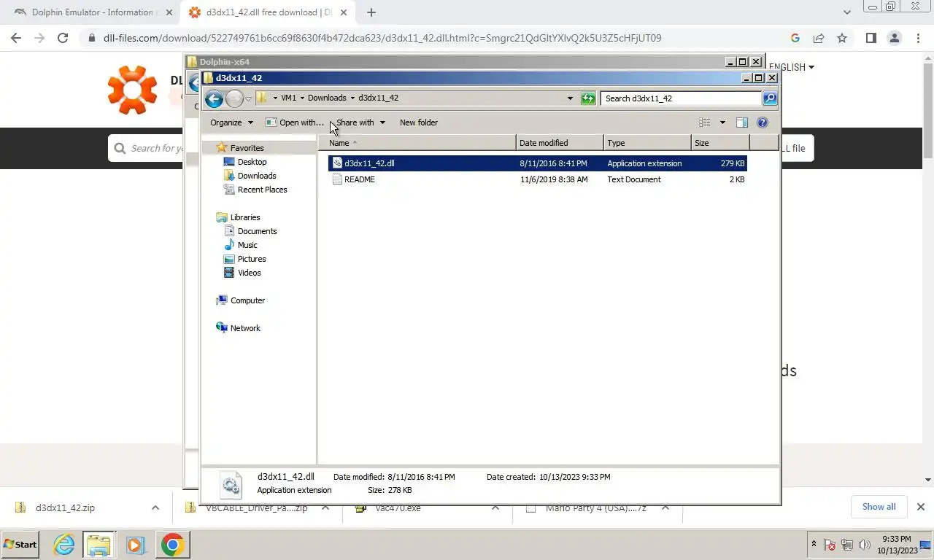Expand address bar history dropdown

click(x=570, y=98)
